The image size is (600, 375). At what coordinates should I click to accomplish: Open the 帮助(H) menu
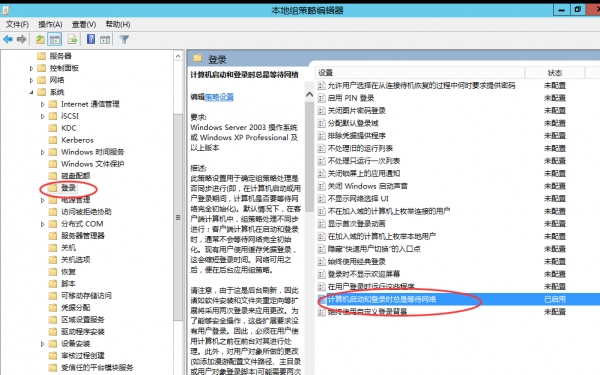point(118,24)
